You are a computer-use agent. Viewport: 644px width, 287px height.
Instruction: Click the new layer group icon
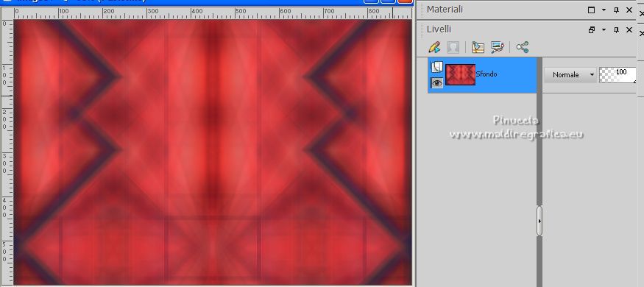coord(478,47)
